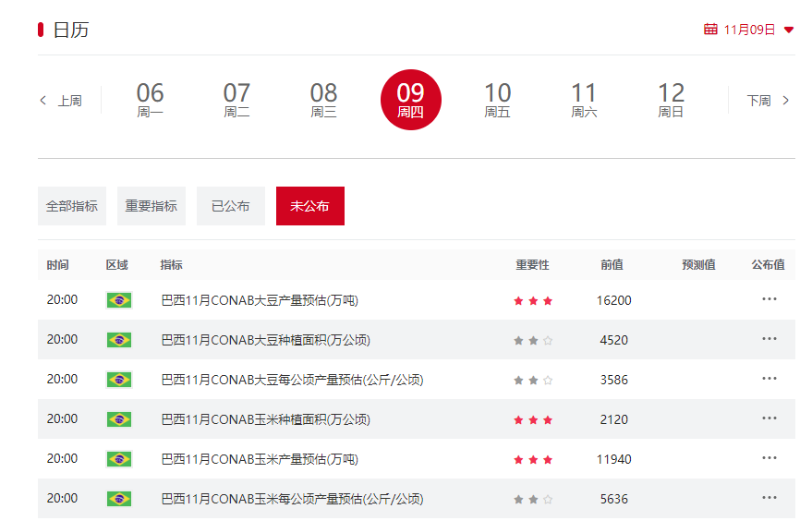Select day 11 周六
This screenshot has width=812, height=521.
tap(584, 100)
